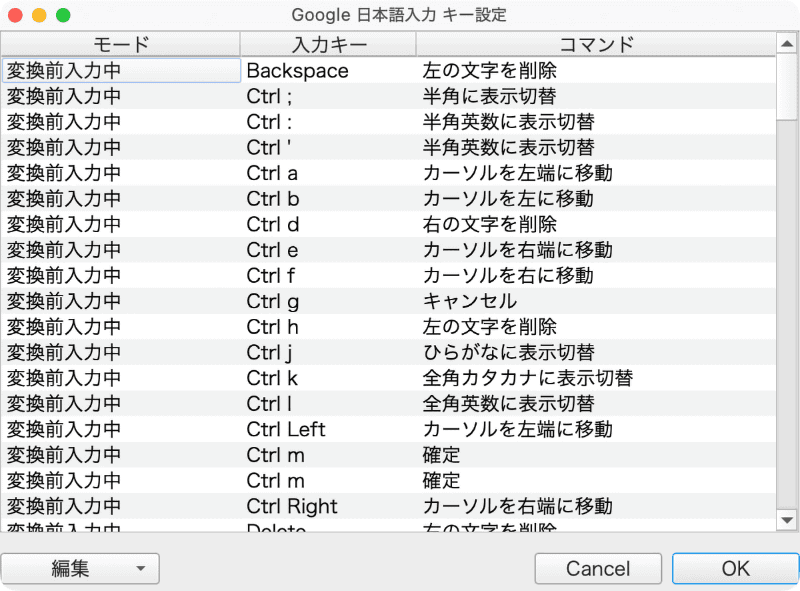Click the 半角に表示切替 command cell
This screenshot has height=591, width=800.
596,96
